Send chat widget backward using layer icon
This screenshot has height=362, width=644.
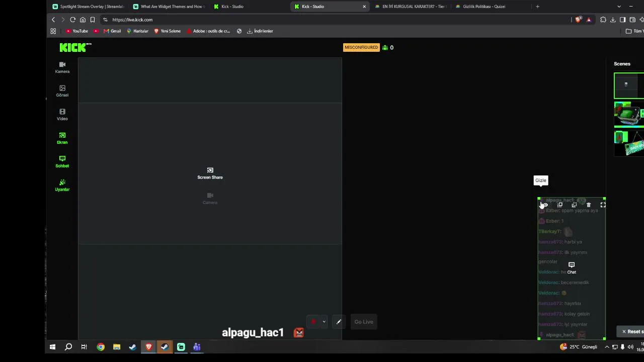tap(574, 205)
